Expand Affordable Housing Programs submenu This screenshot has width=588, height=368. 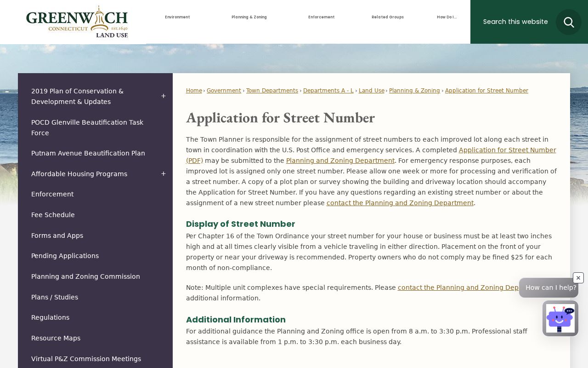(x=163, y=174)
